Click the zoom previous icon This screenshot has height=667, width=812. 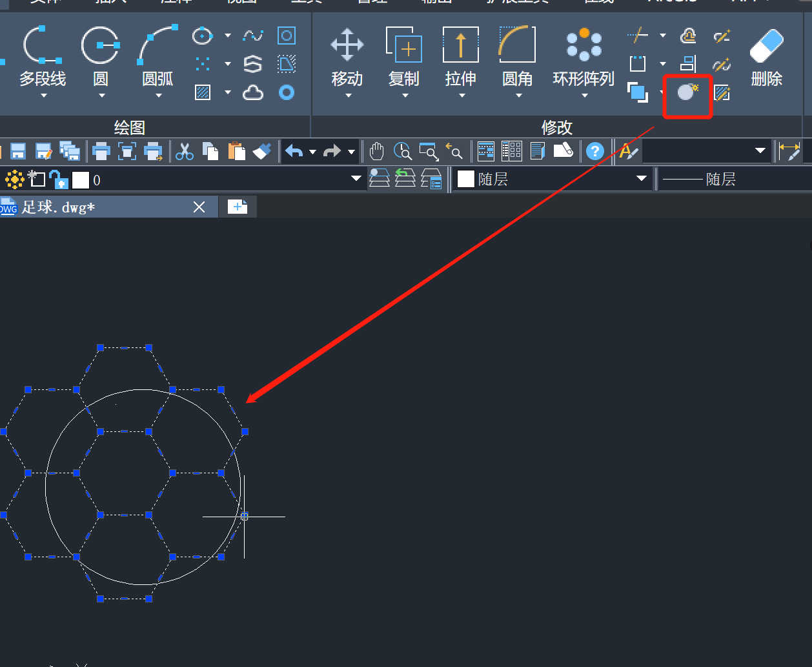(454, 152)
